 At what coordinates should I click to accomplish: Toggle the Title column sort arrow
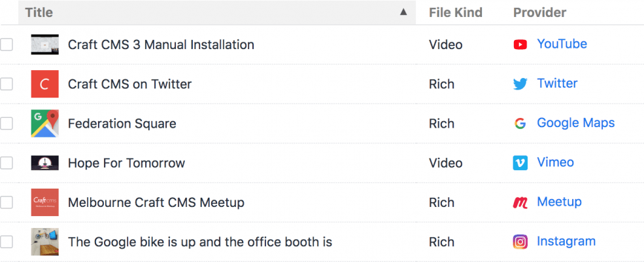[403, 12]
